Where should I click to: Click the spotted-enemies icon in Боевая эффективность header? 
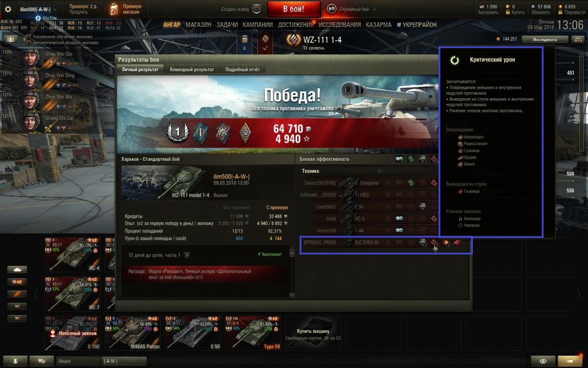pos(400,159)
